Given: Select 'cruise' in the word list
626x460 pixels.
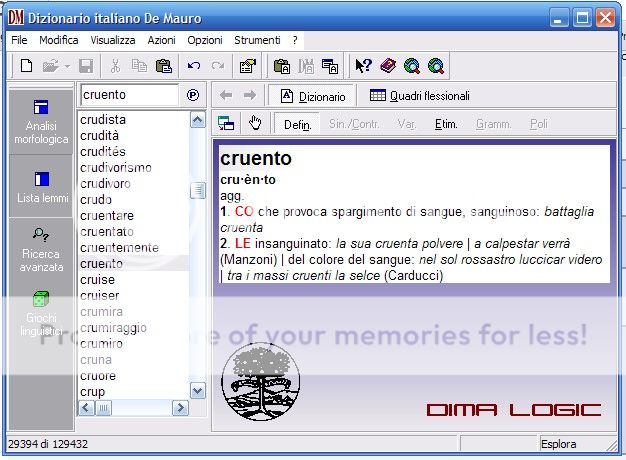Looking at the screenshot, I should coord(97,280).
